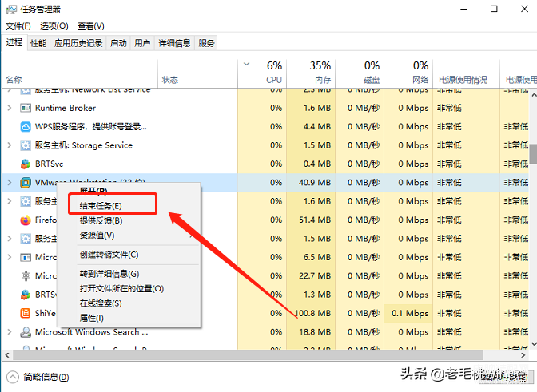Switch to the 启动 tab
Viewport: 537px width, 392px height.
[118, 43]
